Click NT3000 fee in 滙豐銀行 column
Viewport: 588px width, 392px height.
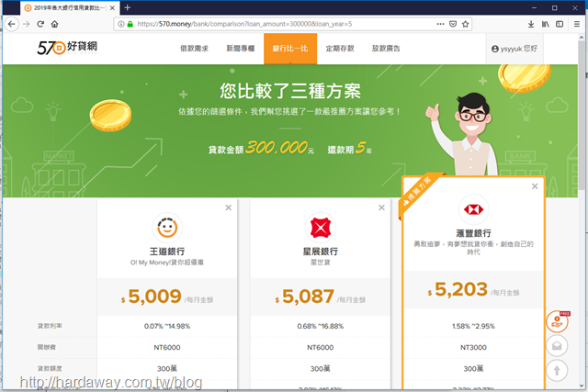click(x=474, y=348)
